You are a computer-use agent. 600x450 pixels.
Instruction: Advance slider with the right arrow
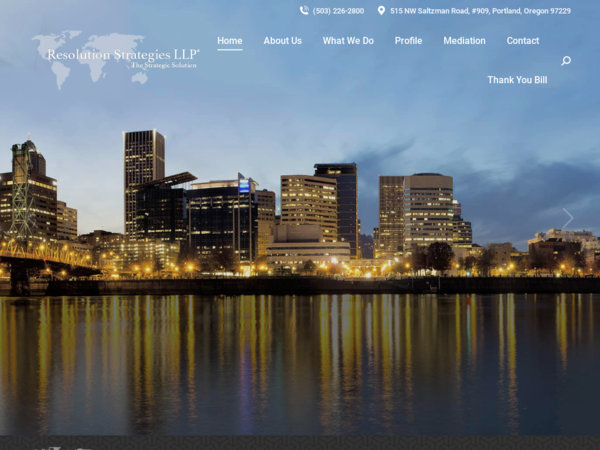pyautogui.click(x=568, y=218)
